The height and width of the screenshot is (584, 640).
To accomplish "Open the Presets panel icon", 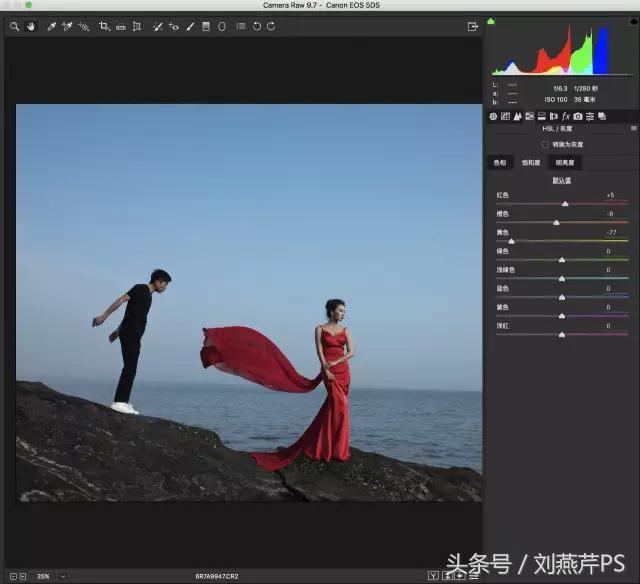I will click(x=590, y=116).
